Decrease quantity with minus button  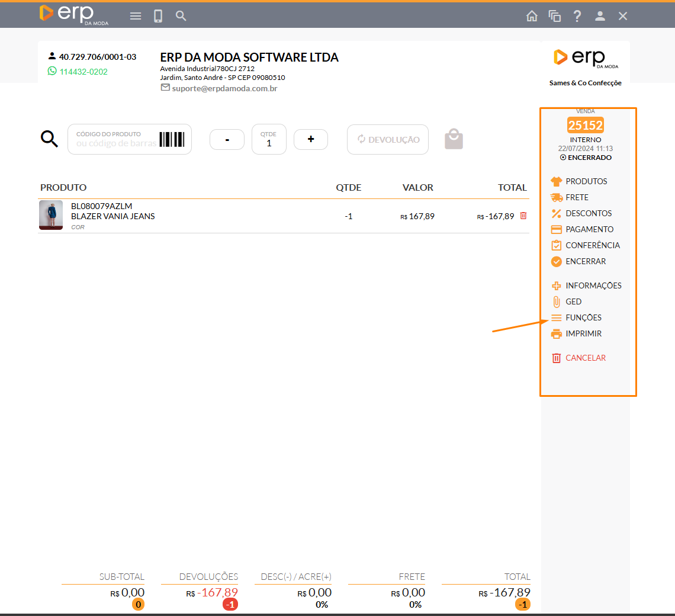(227, 140)
